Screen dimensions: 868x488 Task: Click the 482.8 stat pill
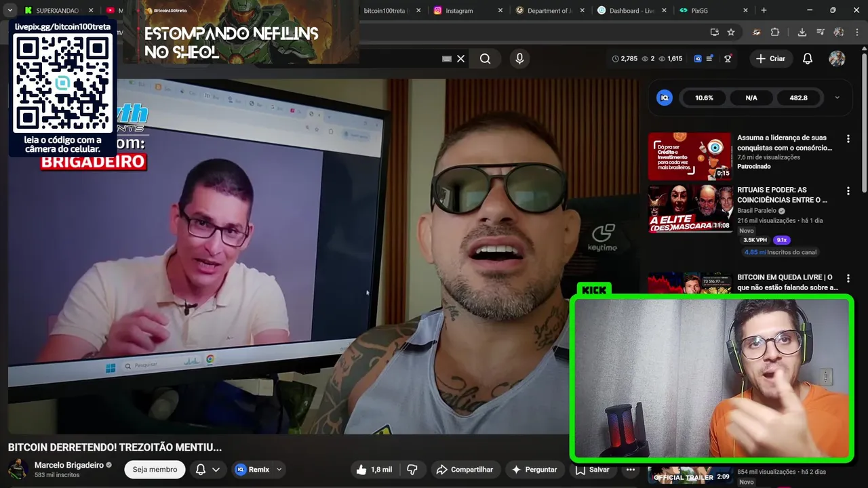click(798, 98)
